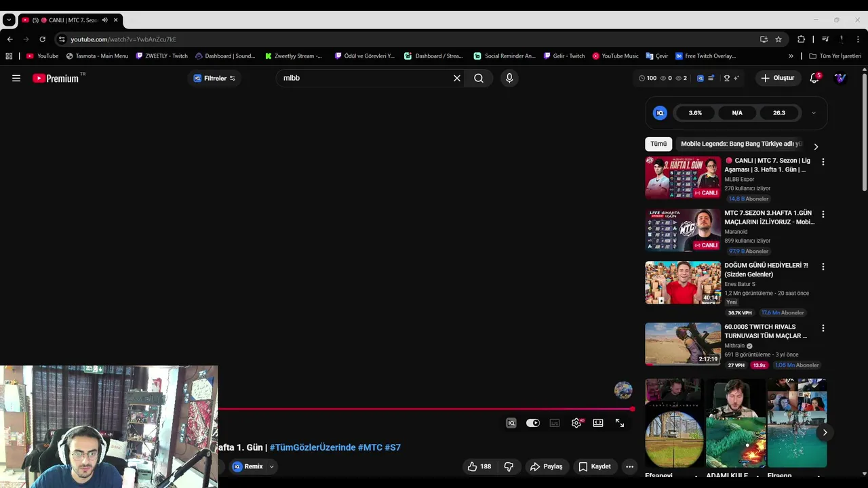Click the channel watermark in player
This screenshot has width=868, height=488.
coord(623,390)
